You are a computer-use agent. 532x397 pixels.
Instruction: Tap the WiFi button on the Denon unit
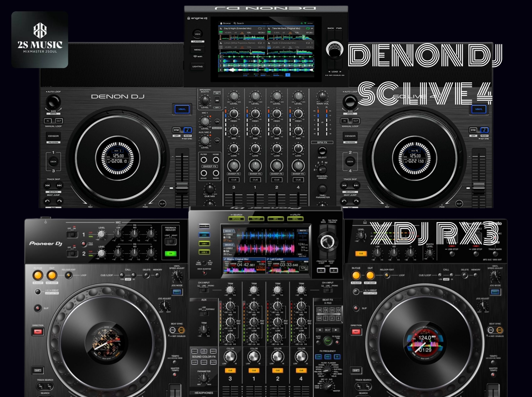pyautogui.click(x=197, y=56)
